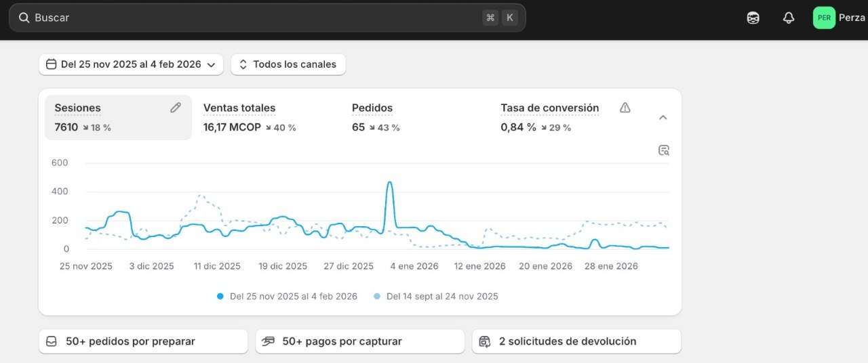Image resolution: width=868 pixels, height=363 pixels.
Task: Open the Sidekick assistant icon
Action: click(x=753, y=18)
